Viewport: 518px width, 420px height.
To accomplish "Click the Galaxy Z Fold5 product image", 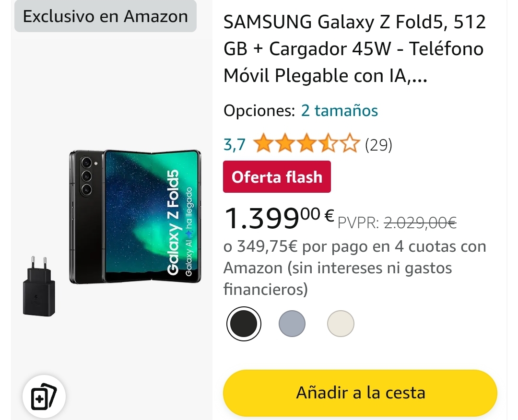I will [135, 217].
